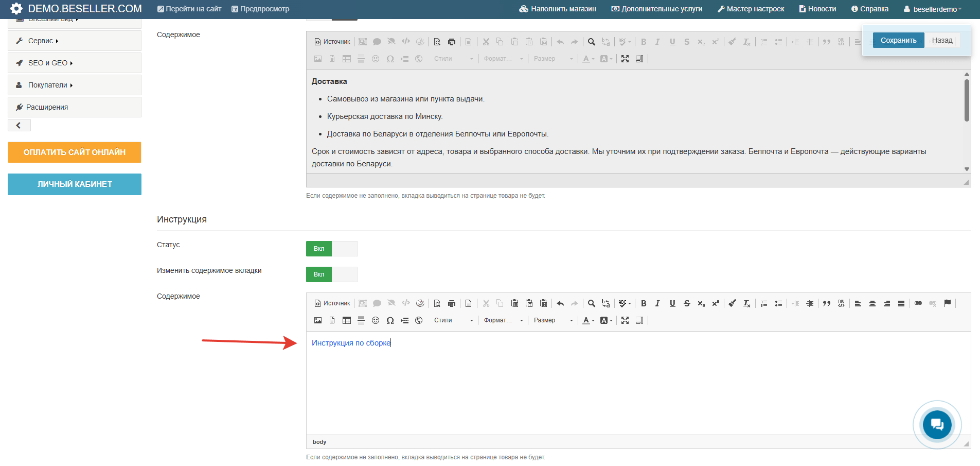Click Bold in the Инструкция editor toolbar
980x466 pixels.
tap(644, 303)
